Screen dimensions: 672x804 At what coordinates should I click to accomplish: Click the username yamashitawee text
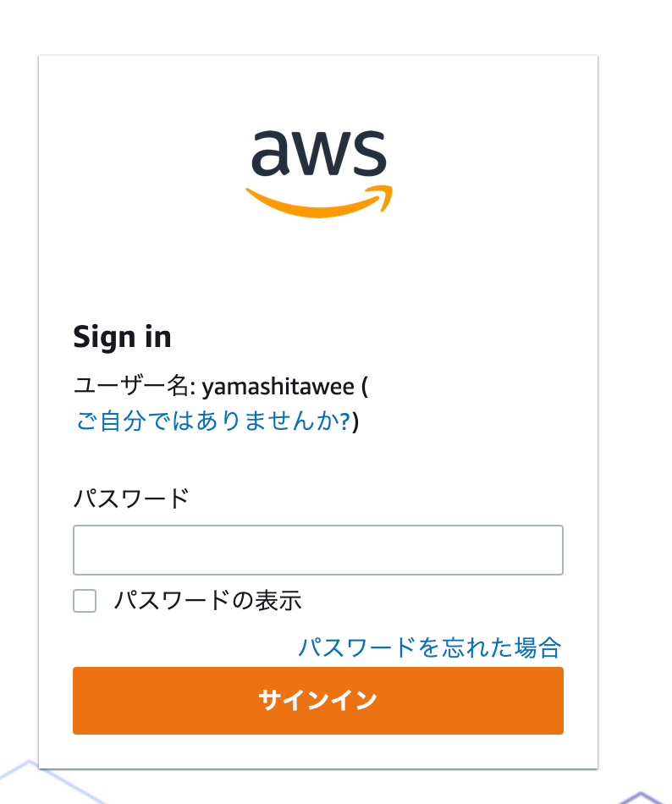pyautogui.click(x=278, y=387)
